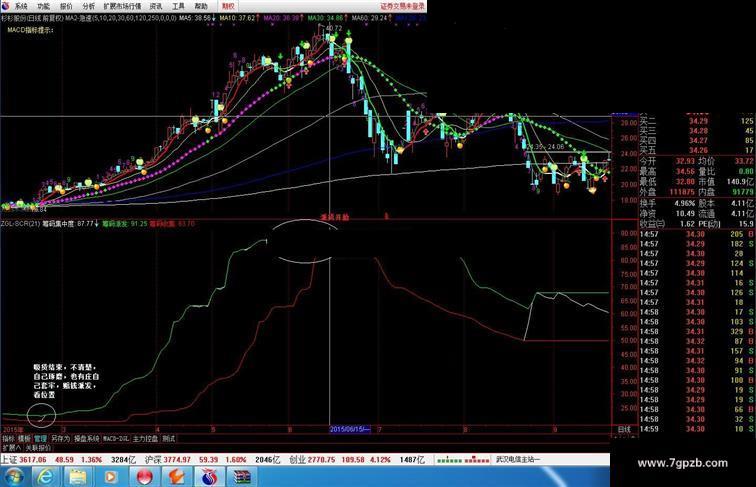Click the MA5: 38.56 indicator value
The image size is (756, 487).
tap(197, 18)
